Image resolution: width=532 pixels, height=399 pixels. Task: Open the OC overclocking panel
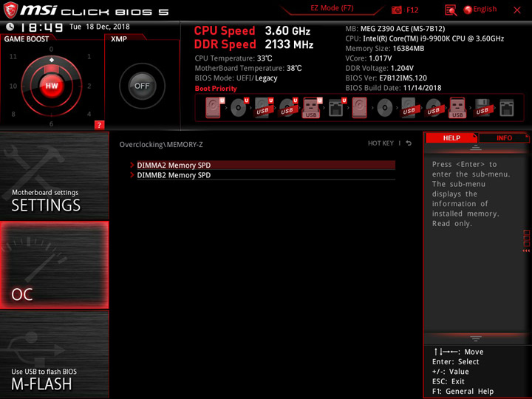click(54, 265)
